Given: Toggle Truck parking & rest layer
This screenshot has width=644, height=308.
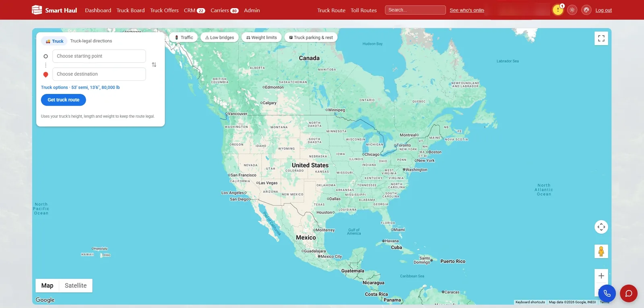Looking at the screenshot, I should tap(311, 37).
